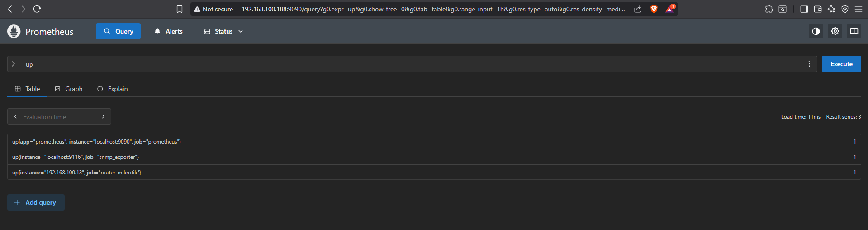Screen dimensions: 868x230
Task: Click the Add query button
Action: coord(36,202)
